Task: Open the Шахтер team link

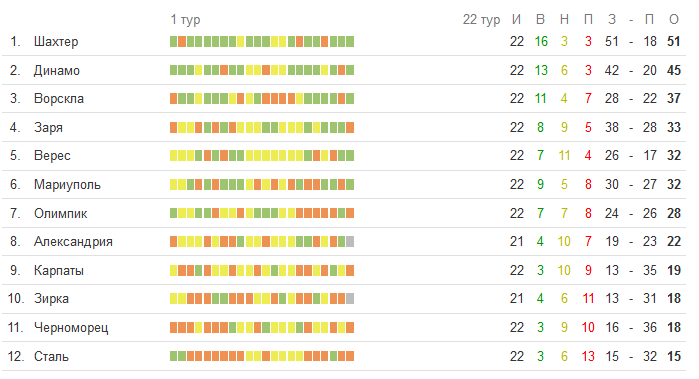Action: click(x=56, y=41)
